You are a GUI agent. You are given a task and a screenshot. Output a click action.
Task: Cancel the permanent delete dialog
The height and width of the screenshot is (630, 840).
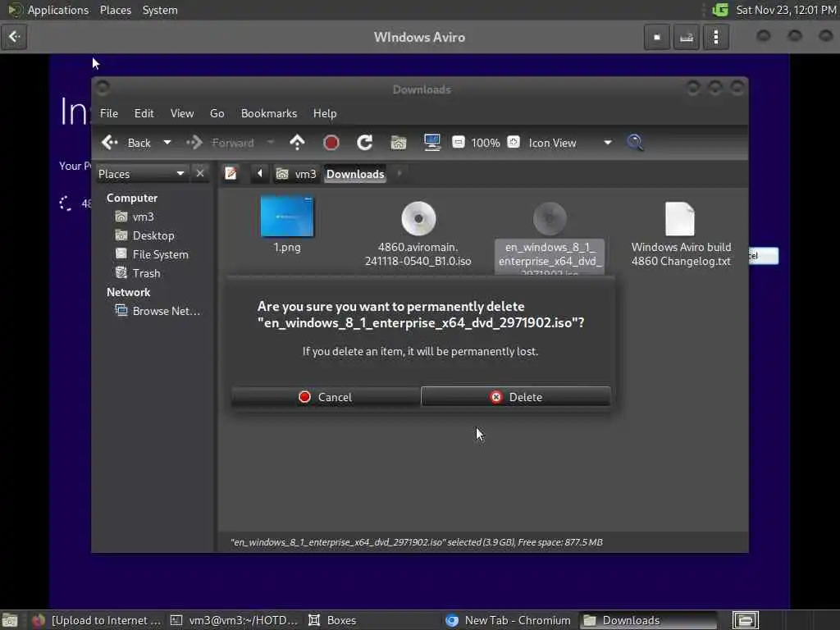(x=326, y=397)
